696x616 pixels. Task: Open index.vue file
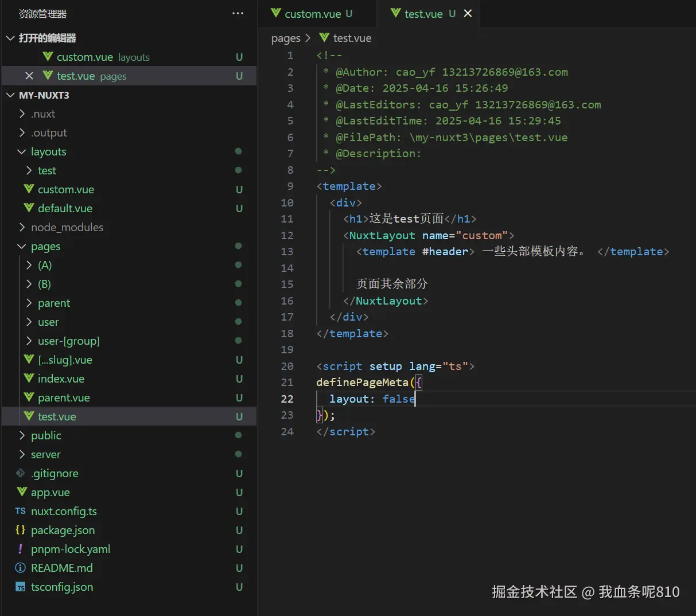click(129, 379)
